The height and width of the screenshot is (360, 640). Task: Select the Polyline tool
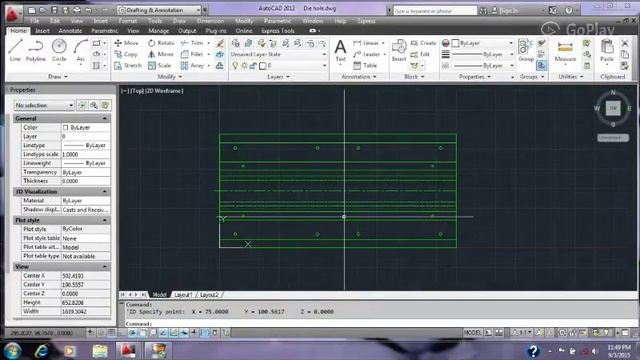coord(36,50)
